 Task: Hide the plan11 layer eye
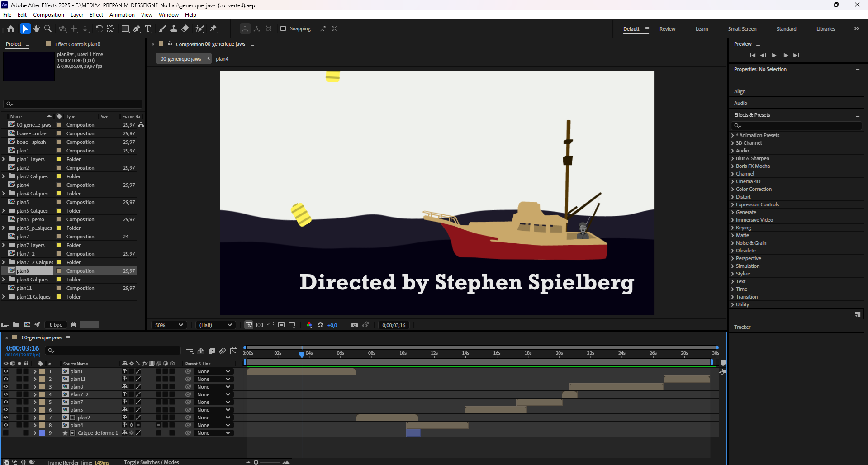5,379
